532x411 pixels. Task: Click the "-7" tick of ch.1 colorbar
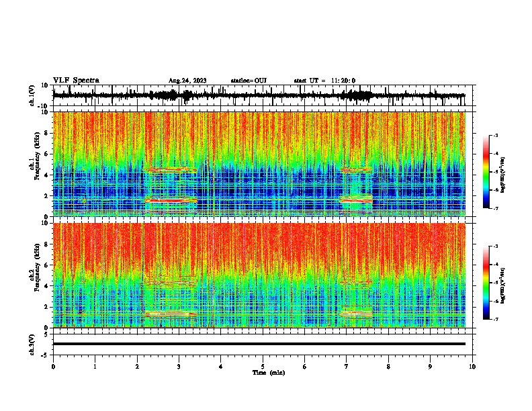coord(495,208)
